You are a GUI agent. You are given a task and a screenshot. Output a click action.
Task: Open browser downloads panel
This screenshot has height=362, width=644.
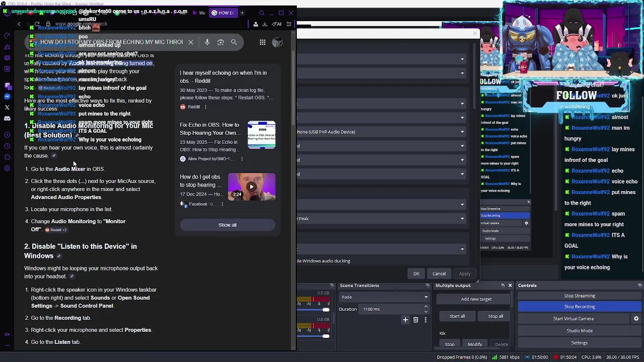[x=265, y=24]
